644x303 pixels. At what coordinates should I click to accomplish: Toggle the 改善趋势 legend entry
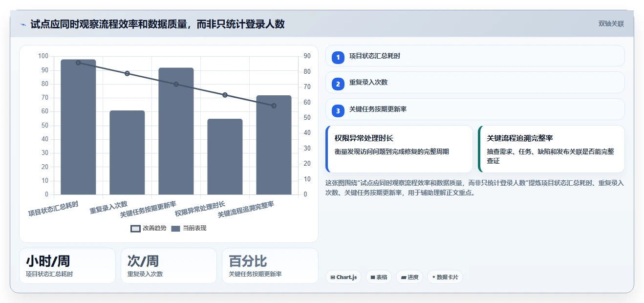(149, 228)
